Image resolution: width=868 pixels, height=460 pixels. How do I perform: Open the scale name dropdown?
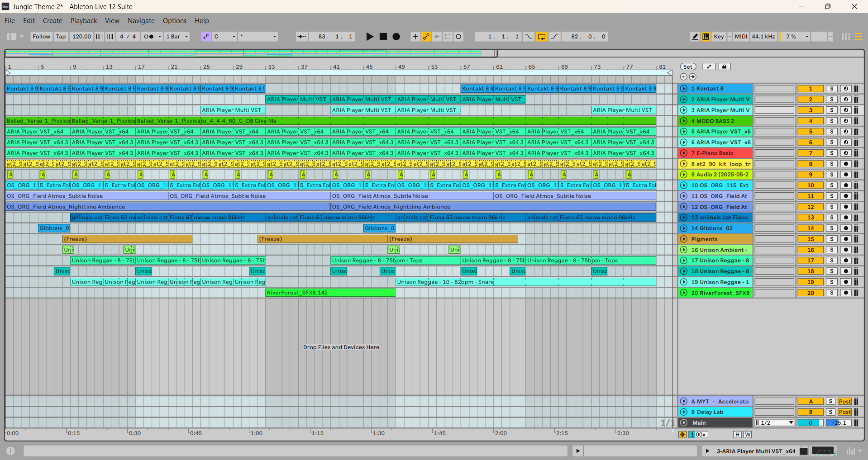258,37
